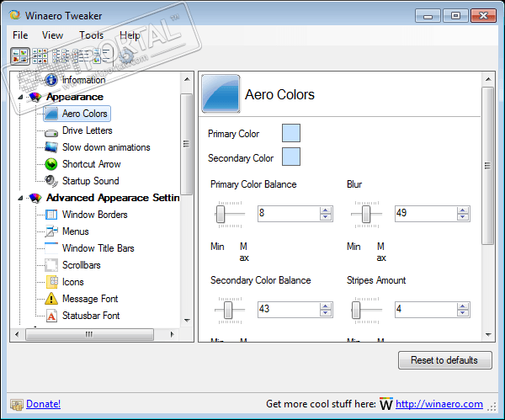Click the Startup Sound speaker icon
This screenshot has width=505, height=420.
coord(51,181)
